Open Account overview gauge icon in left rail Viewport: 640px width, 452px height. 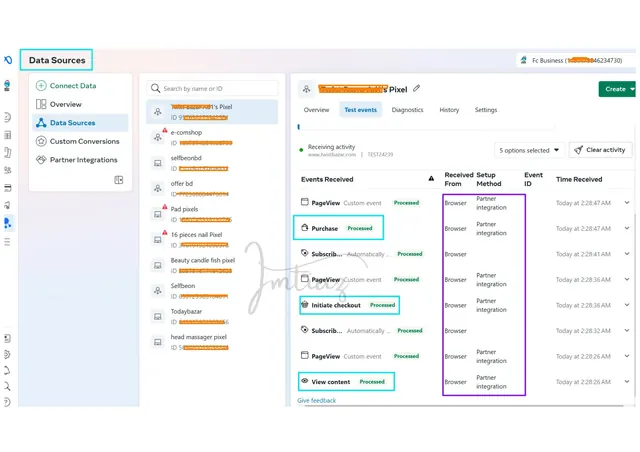[x=7, y=118]
